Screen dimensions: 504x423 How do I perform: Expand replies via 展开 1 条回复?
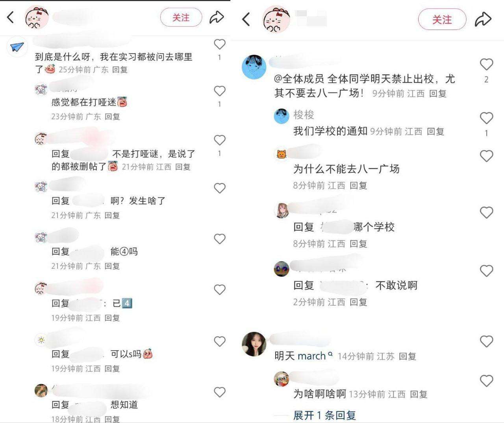(324, 415)
